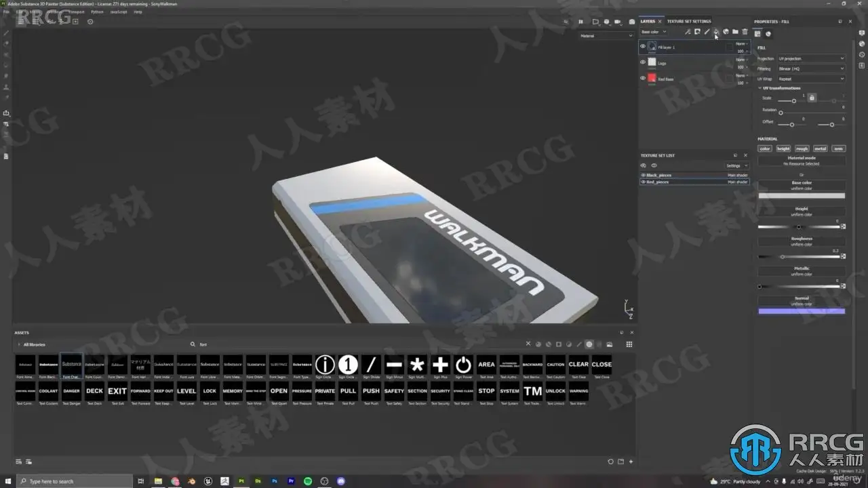Toggle the rough material channel

(x=802, y=148)
